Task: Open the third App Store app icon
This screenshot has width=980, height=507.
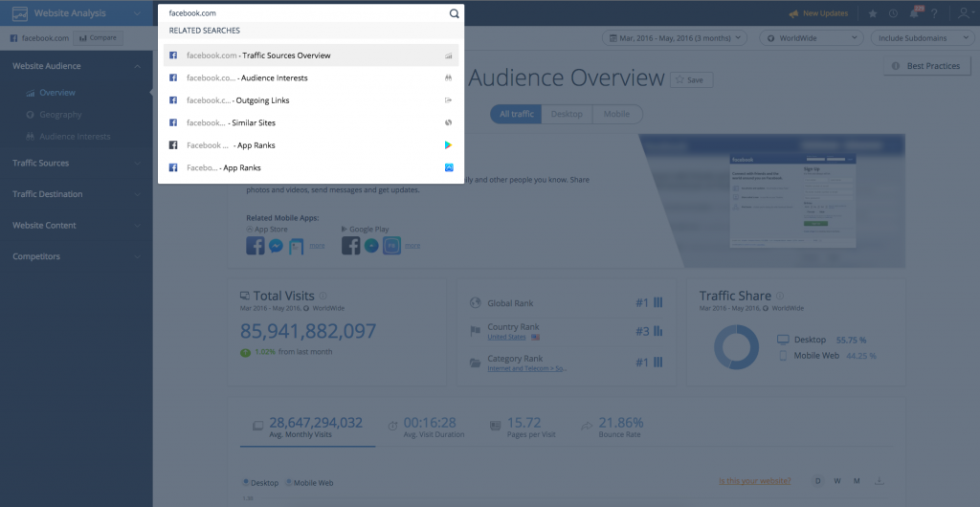Action: click(297, 246)
